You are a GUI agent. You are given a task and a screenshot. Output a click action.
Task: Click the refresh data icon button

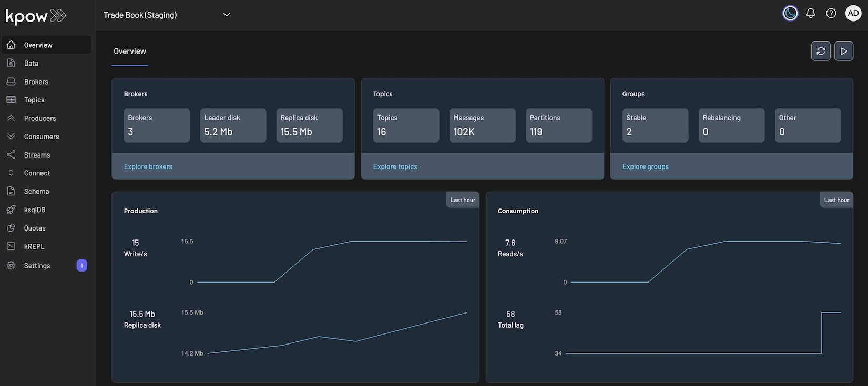[x=820, y=51]
